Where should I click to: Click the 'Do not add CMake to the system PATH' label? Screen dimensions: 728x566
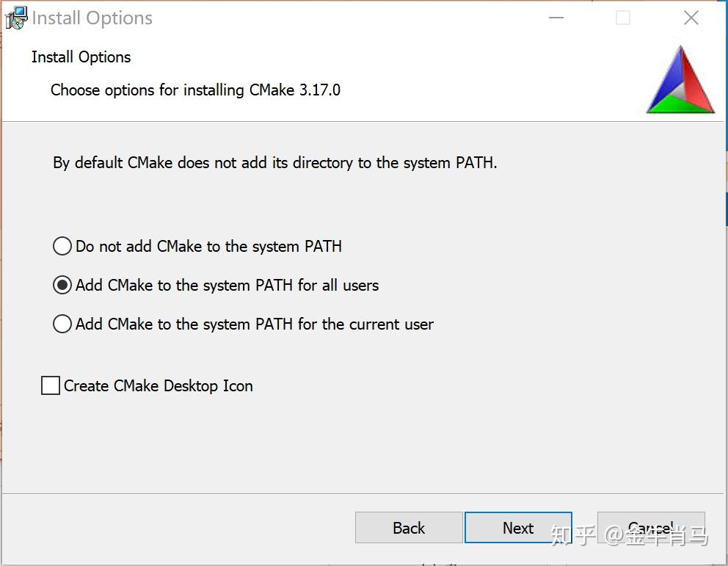click(209, 247)
